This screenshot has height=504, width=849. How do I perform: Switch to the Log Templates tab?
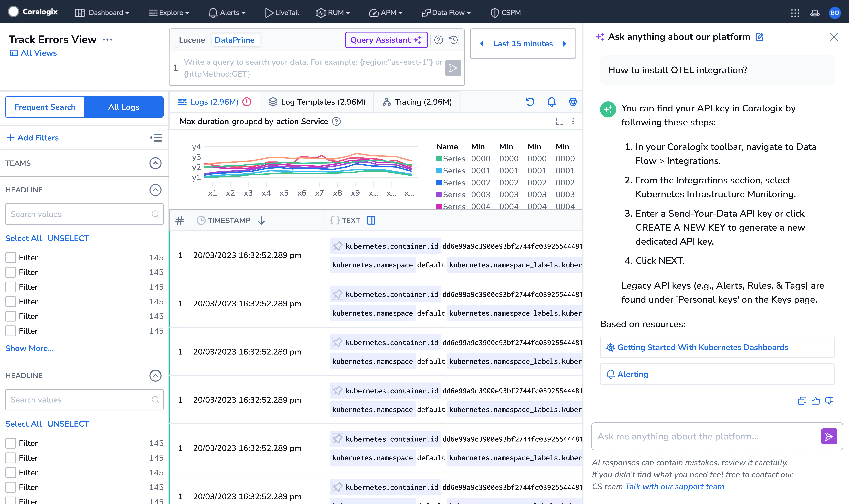pyautogui.click(x=317, y=102)
